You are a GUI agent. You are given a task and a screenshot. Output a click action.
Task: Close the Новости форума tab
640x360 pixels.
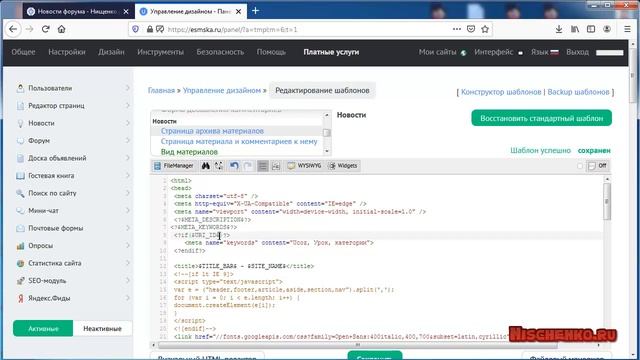[126, 11]
